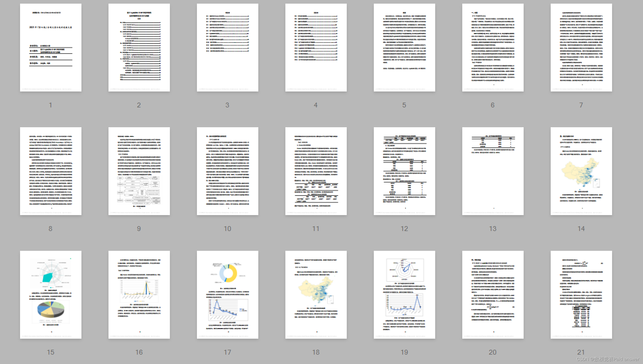This screenshot has width=643, height=364.
Task: Select page 16 bar chart thumbnail
Action: (139, 295)
